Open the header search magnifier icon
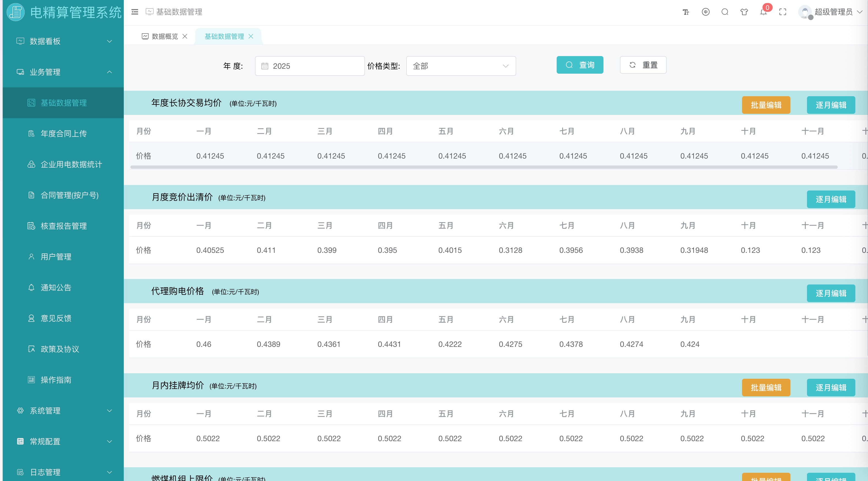This screenshot has width=868, height=481. [x=725, y=12]
